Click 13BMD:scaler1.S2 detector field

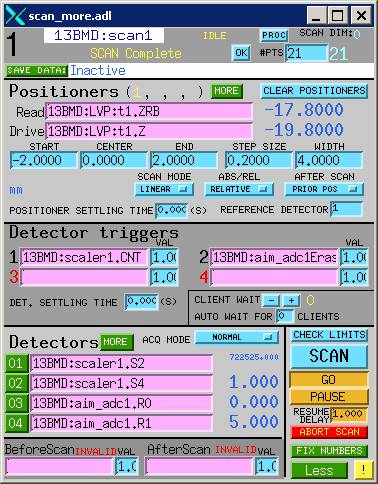122,363
